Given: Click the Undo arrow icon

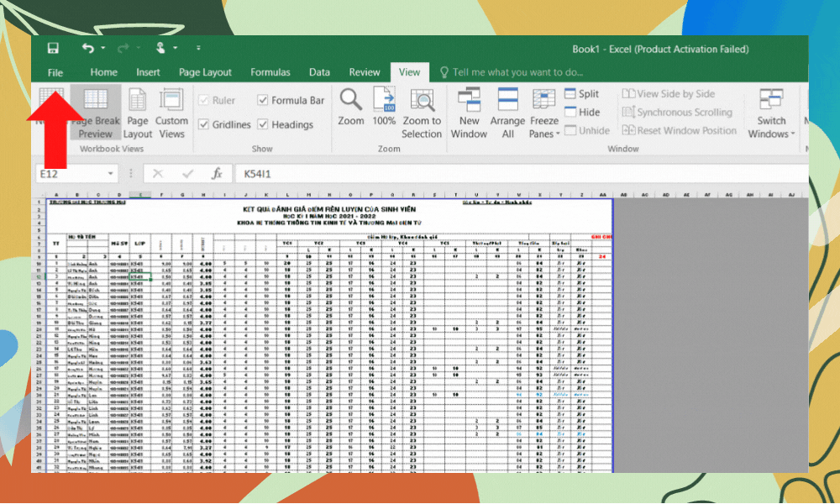Looking at the screenshot, I should click(x=87, y=49).
